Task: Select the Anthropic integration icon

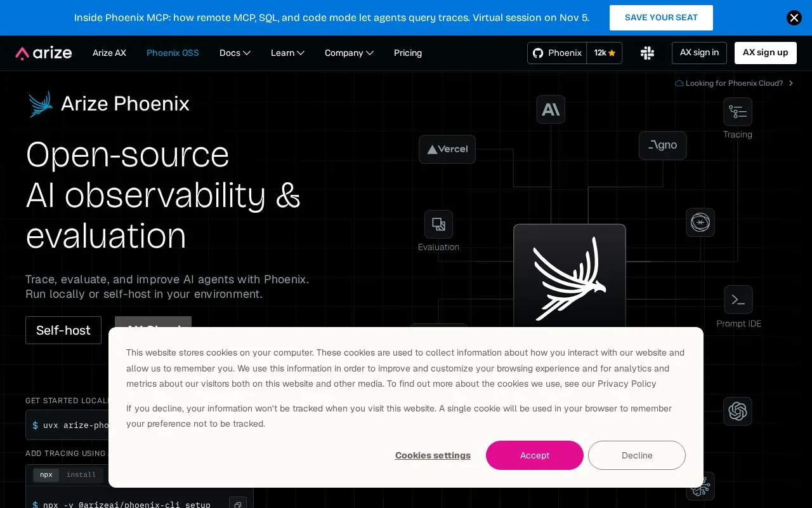Action: pos(551,109)
